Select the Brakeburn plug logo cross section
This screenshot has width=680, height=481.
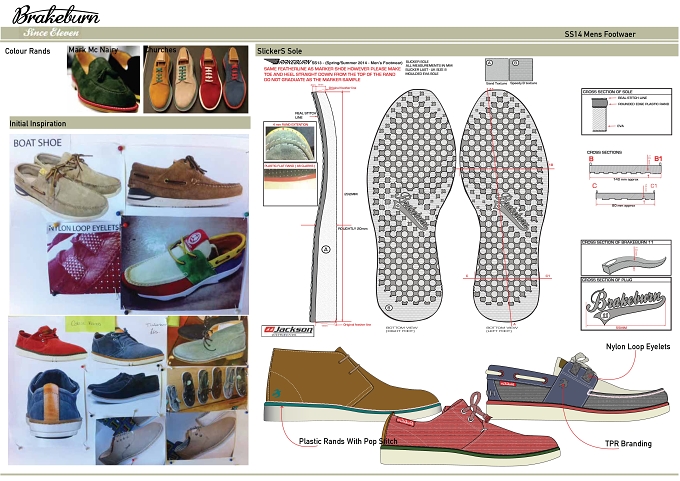[x=626, y=304]
